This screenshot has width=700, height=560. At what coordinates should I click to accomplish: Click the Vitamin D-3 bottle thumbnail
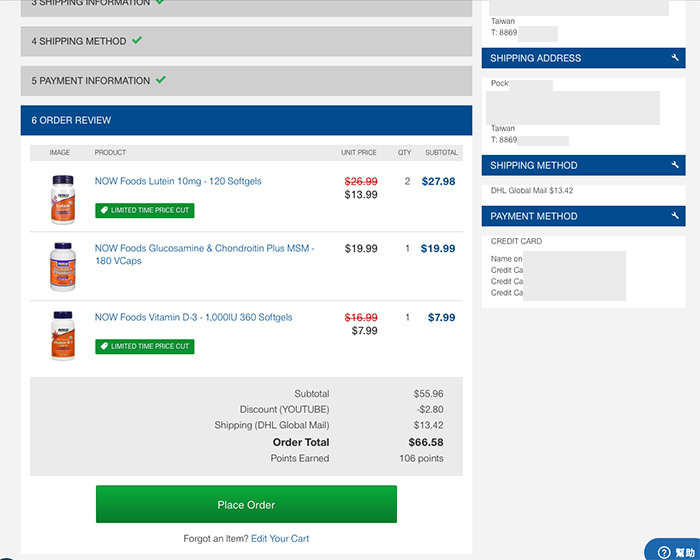[x=62, y=336]
